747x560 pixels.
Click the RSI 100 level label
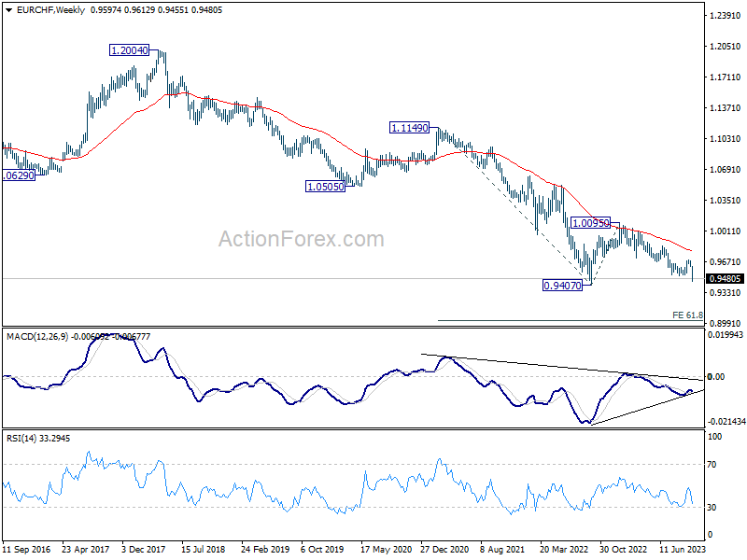pyautogui.click(x=714, y=436)
